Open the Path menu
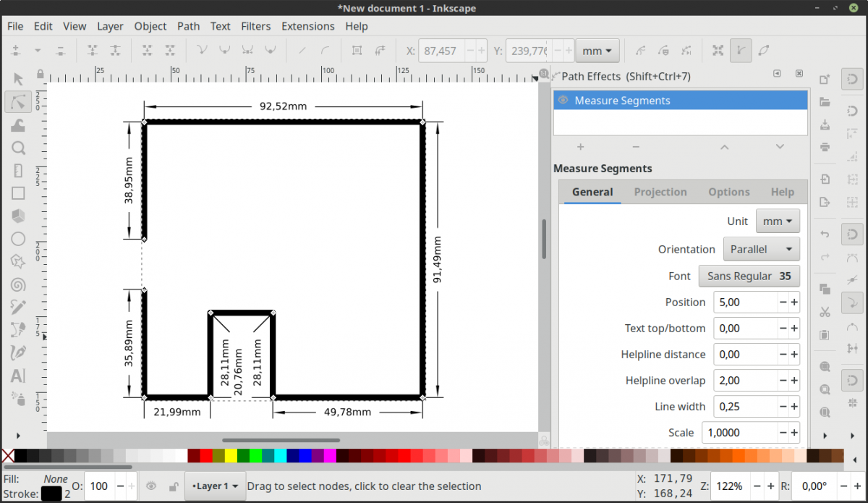Viewport: 868px width, 503px height. point(188,26)
